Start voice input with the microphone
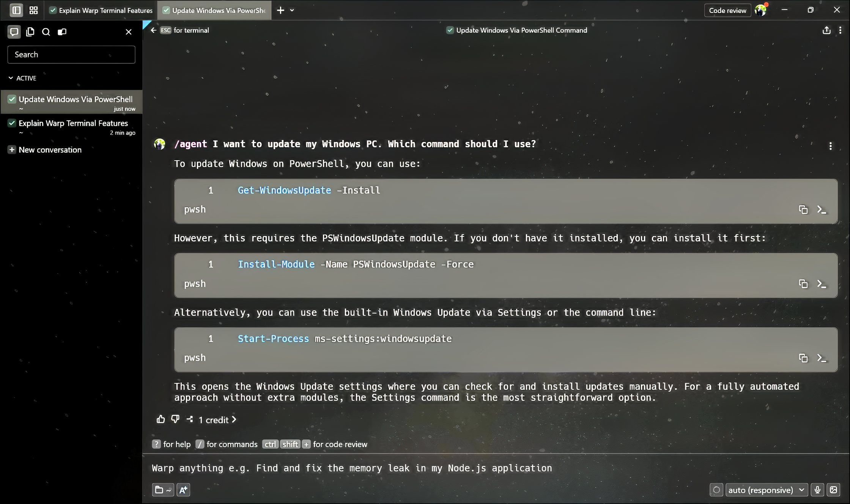850x504 pixels. point(817,490)
